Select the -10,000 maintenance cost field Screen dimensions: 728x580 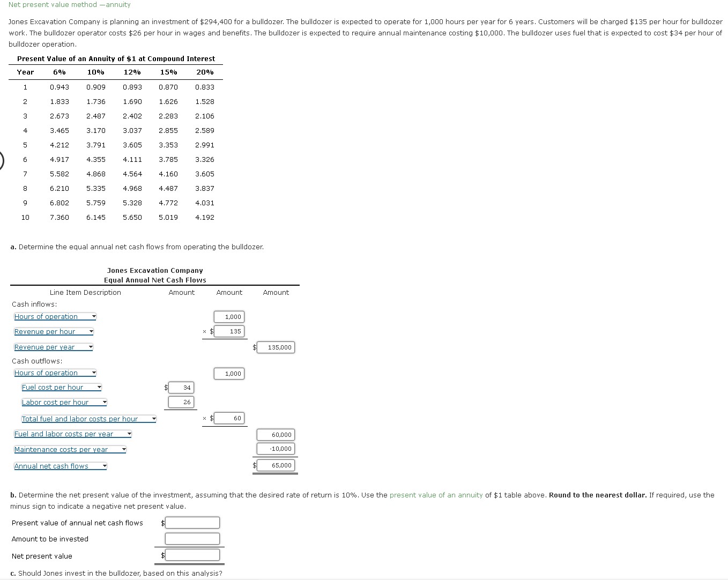pyautogui.click(x=276, y=449)
